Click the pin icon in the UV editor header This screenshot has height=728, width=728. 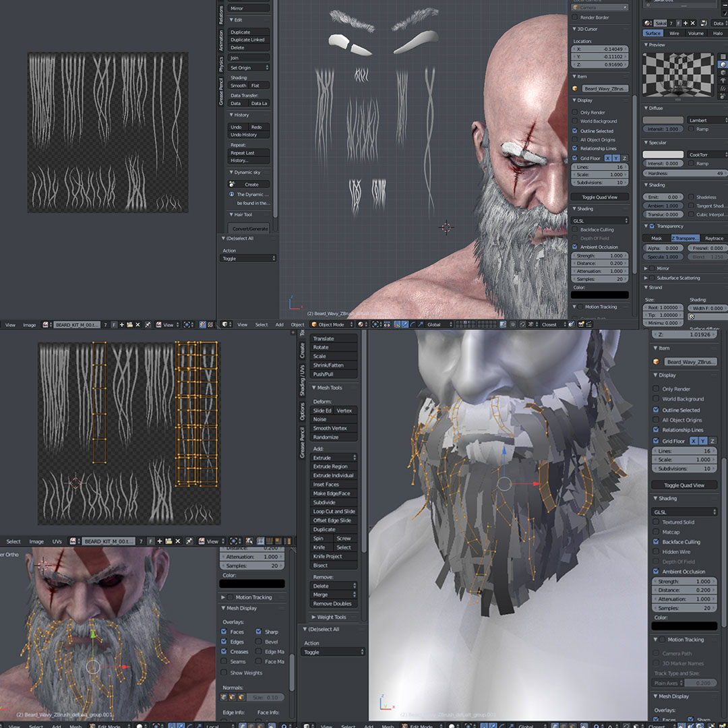coord(148,324)
